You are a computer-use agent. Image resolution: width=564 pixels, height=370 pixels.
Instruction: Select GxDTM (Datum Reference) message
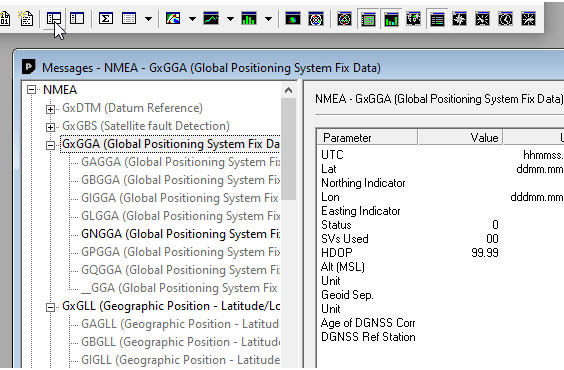click(x=132, y=108)
